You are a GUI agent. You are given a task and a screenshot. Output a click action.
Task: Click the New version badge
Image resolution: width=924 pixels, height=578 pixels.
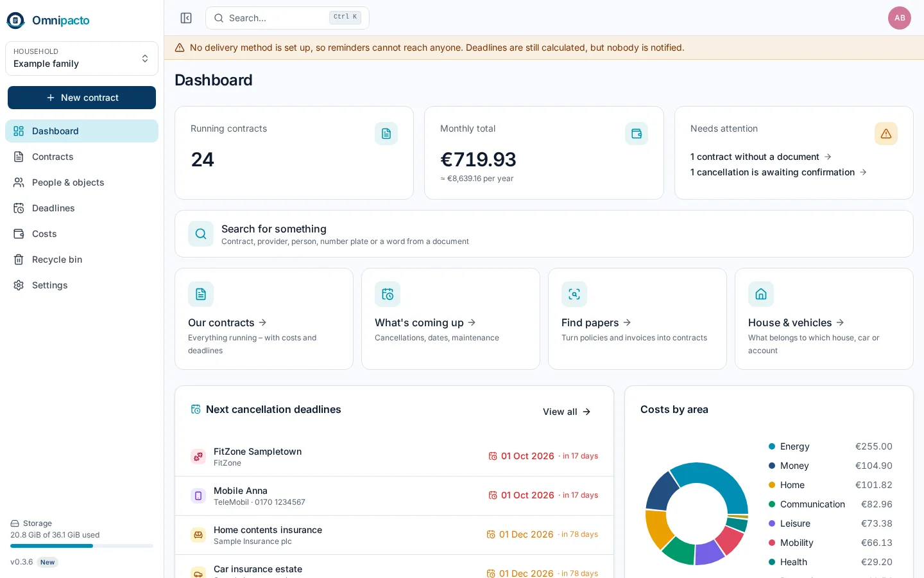pos(47,562)
